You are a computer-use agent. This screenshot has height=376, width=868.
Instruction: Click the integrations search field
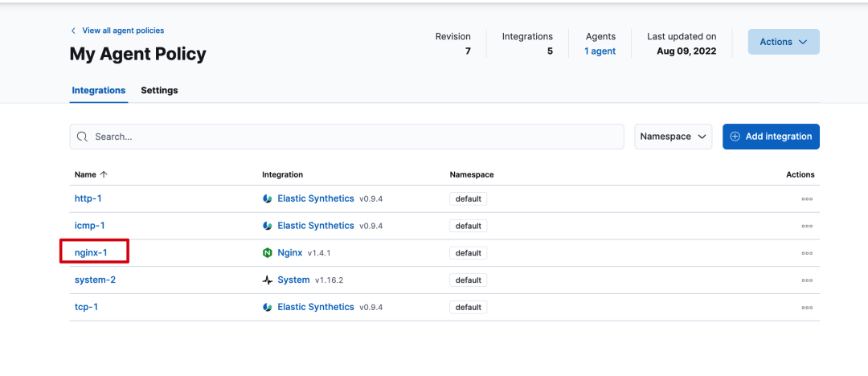click(346, 137)
